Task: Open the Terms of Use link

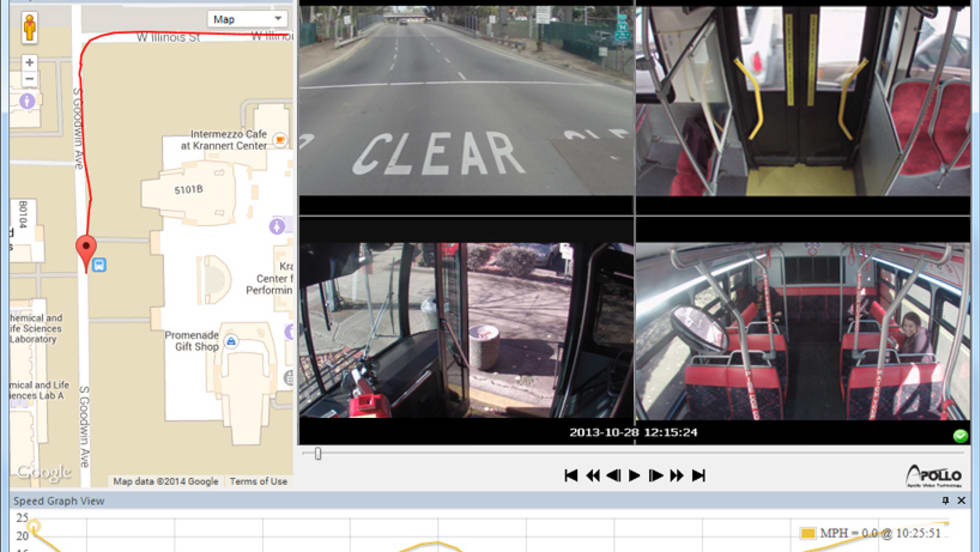Action: [x=258, y=481]
